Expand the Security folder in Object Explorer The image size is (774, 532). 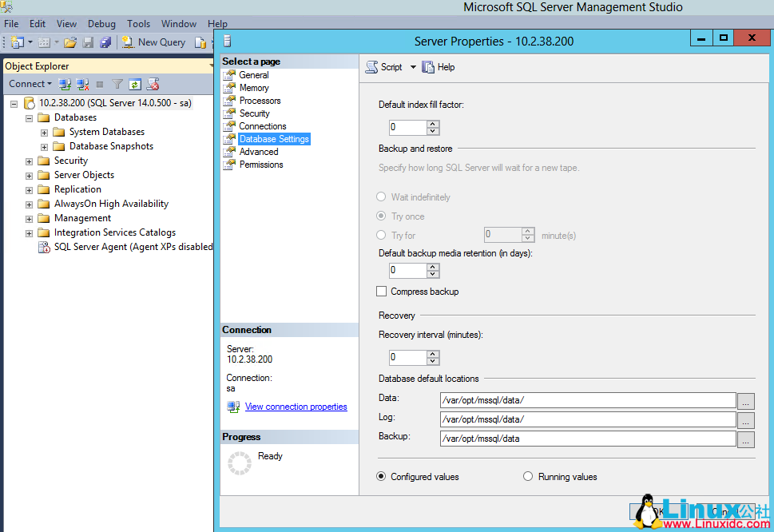[x=28, y=160]
